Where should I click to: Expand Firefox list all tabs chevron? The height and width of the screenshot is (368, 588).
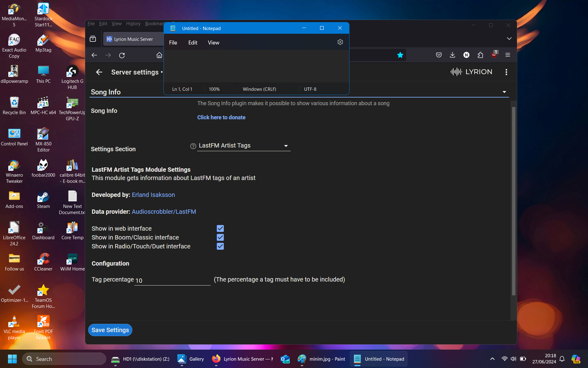point(509,39)
